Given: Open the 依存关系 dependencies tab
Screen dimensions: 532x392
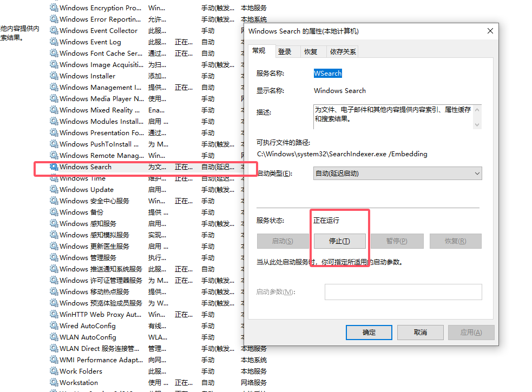Looking at the screenshot, I should coord(343,52).
